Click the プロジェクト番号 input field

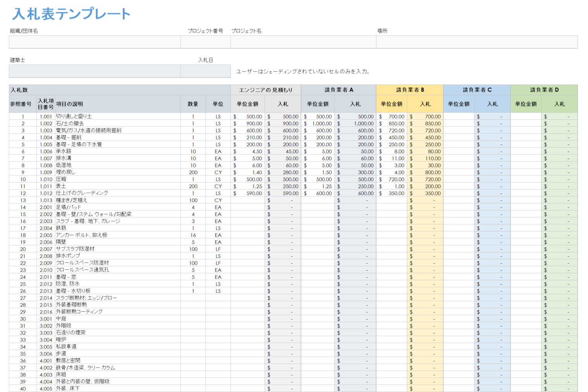(206, 42)
